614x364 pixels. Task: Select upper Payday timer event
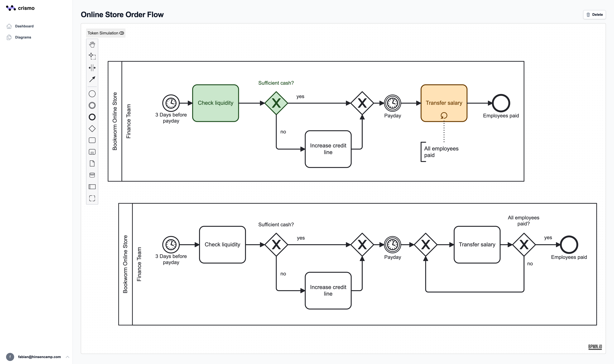pos(392,103)
